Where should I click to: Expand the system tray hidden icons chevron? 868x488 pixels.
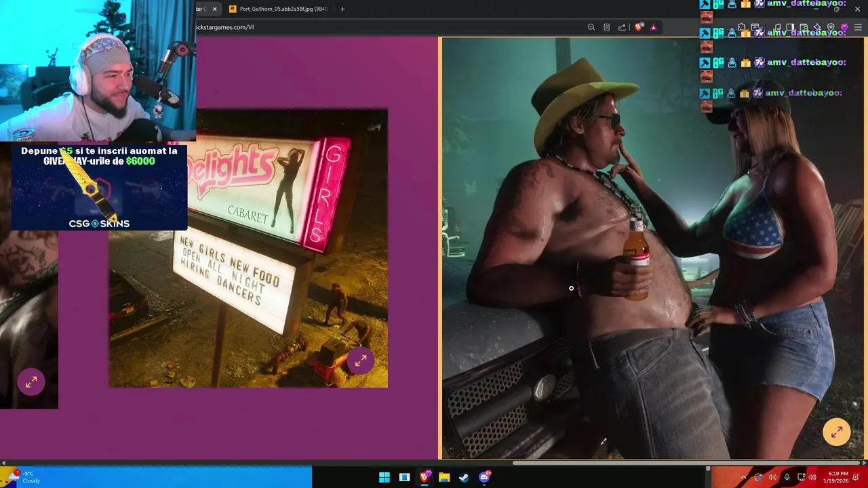[743, 477]
